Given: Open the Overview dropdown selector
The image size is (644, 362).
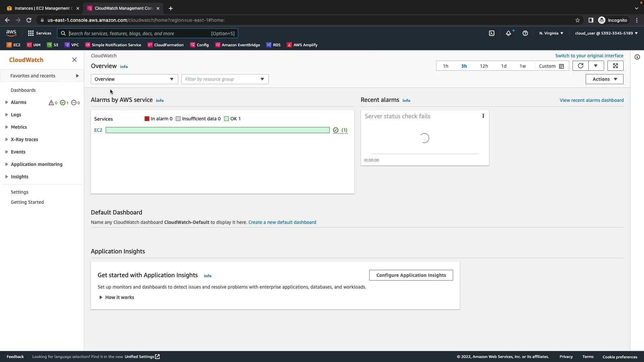Looking at the screenshot, I should 134,79.
